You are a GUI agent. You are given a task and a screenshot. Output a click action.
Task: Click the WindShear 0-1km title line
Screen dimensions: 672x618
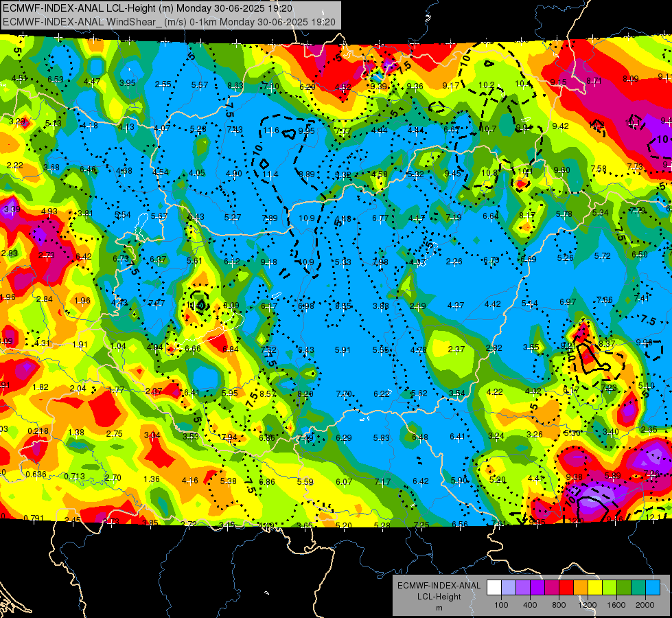tap(170, 22)
